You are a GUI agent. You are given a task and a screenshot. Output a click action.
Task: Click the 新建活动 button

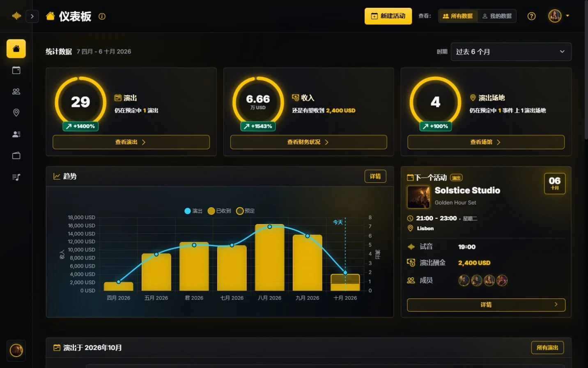click(x=388, y=16)
